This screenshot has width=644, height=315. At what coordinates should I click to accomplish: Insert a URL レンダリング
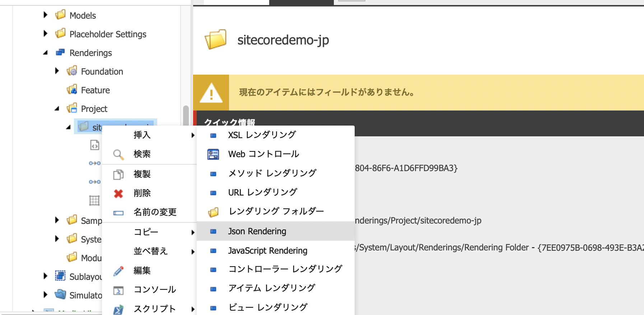(276, 193)
